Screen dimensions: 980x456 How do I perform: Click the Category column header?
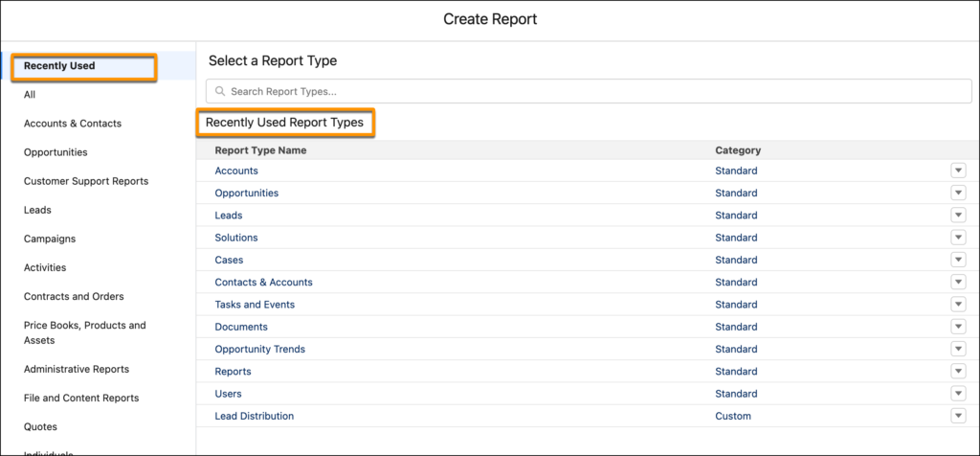coord(738,150)
